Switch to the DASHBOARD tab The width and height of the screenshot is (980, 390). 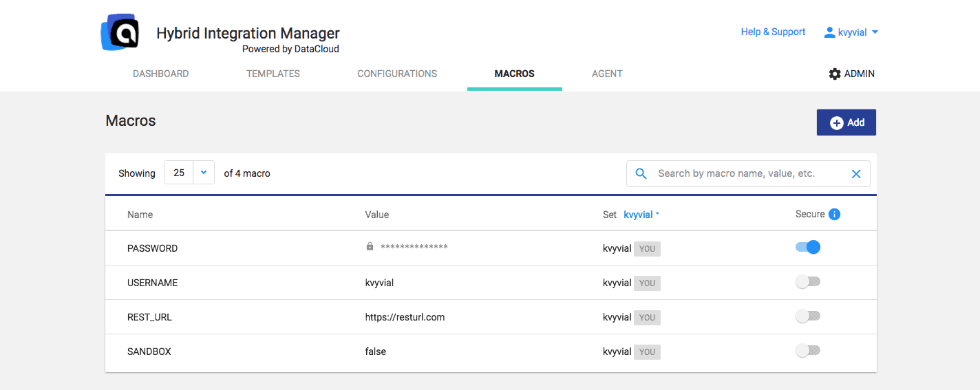coord(160,74)
